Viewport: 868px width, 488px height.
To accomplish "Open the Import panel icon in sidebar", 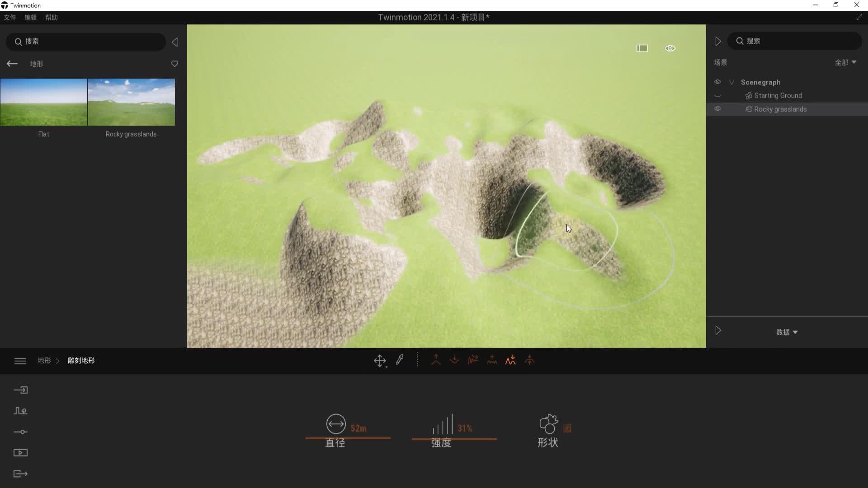I will [x=20, y=390].
